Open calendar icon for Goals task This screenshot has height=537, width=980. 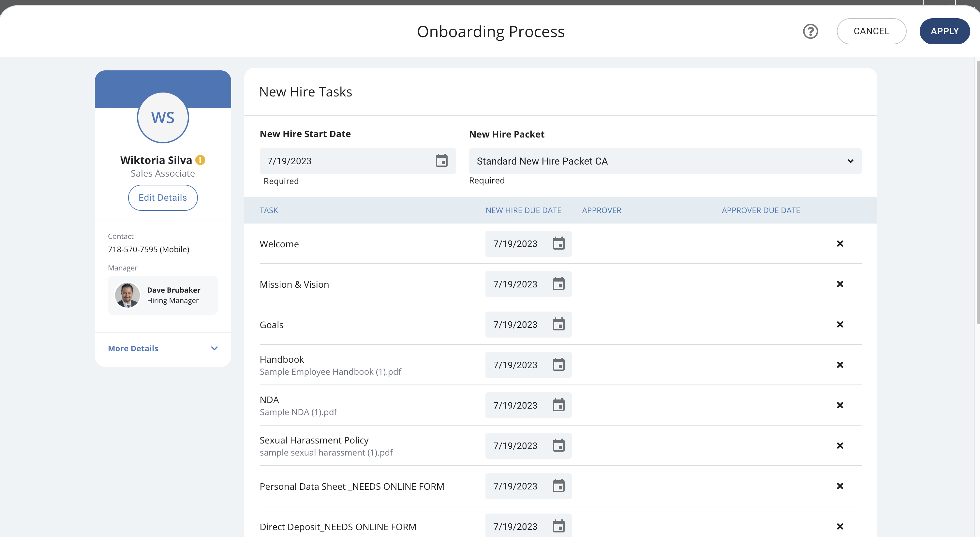tap(558, 325)
